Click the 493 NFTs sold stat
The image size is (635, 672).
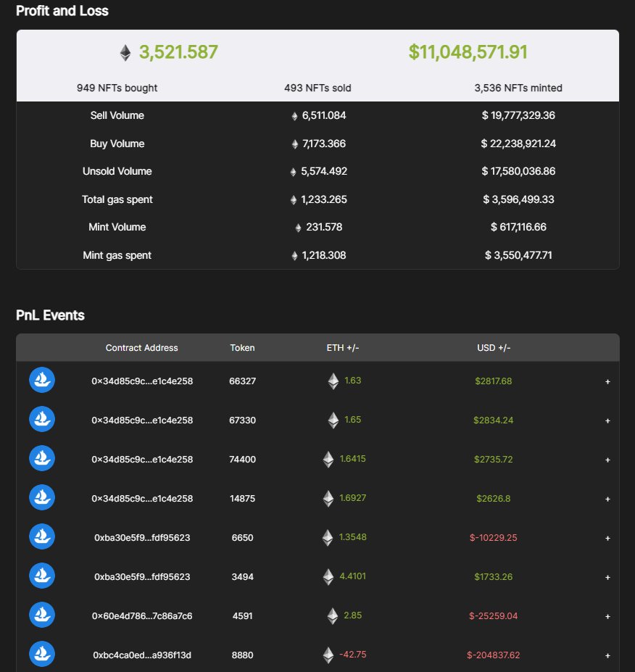point(317,88)
